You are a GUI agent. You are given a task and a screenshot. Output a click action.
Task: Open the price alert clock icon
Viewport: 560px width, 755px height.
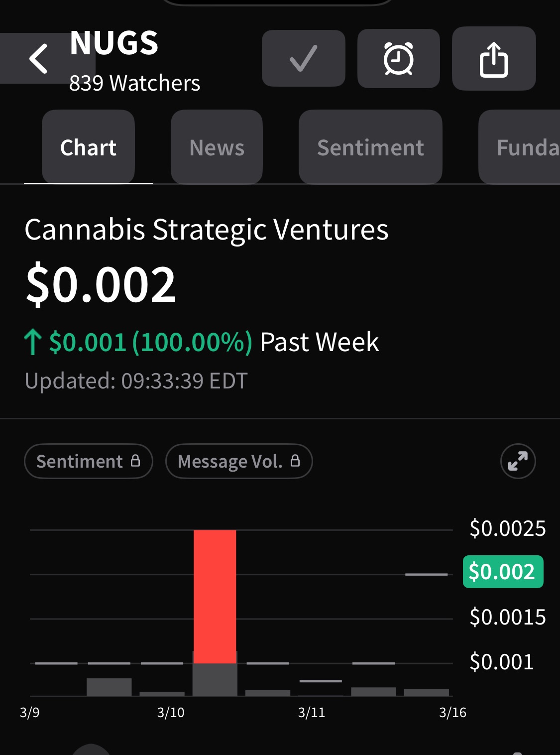click(x=398, y=59)
